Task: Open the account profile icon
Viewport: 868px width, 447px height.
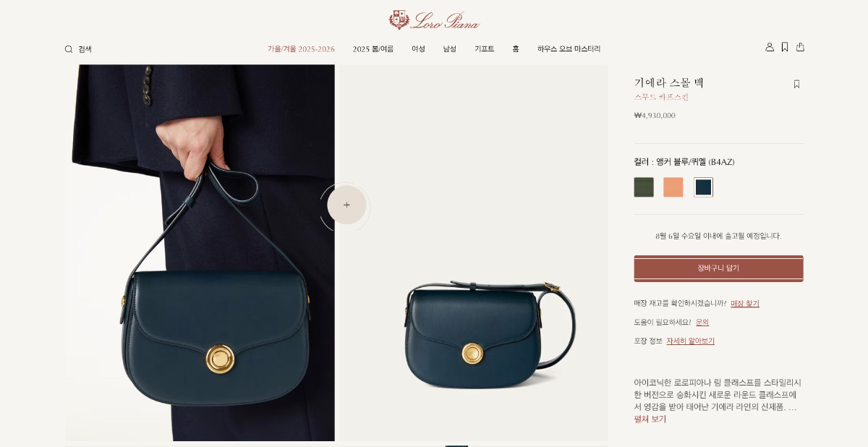Action: (770, 47)
